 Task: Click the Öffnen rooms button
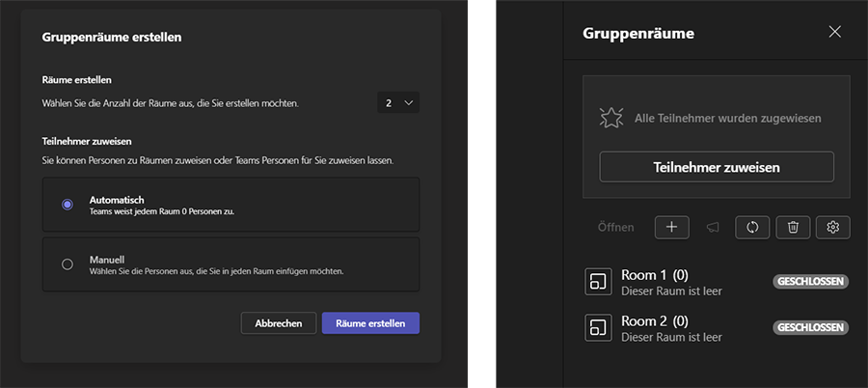pos(614,227)
